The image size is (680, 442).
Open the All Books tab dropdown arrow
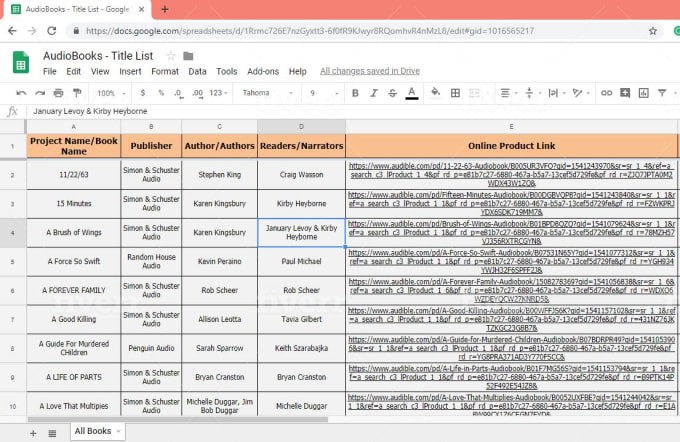(x=118, y=431)
